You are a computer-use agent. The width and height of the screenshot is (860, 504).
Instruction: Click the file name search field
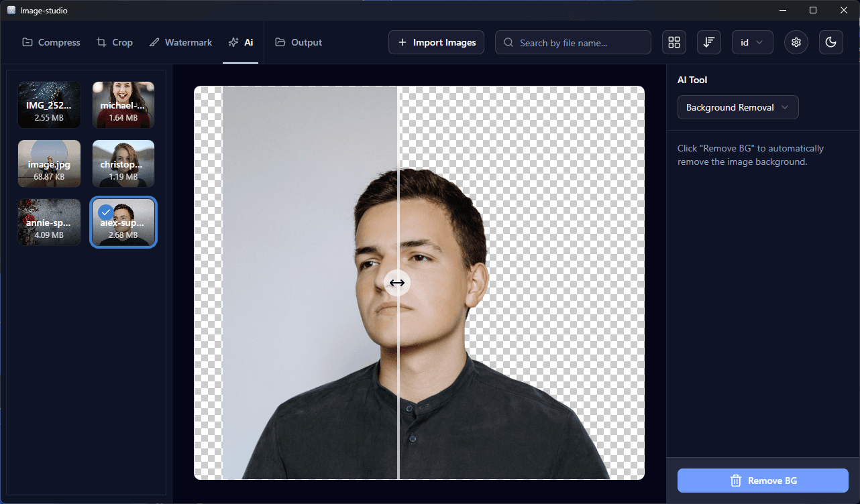point(573,42)
